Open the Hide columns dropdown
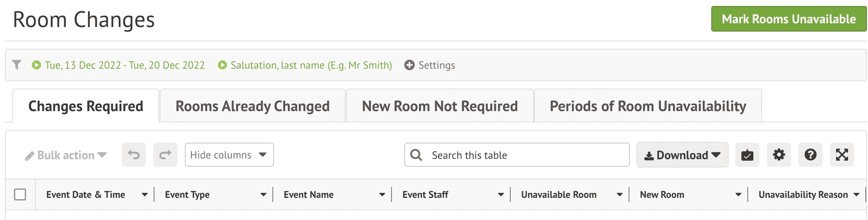The height and width of the screenshot is (220, 868). pos(229,155)
